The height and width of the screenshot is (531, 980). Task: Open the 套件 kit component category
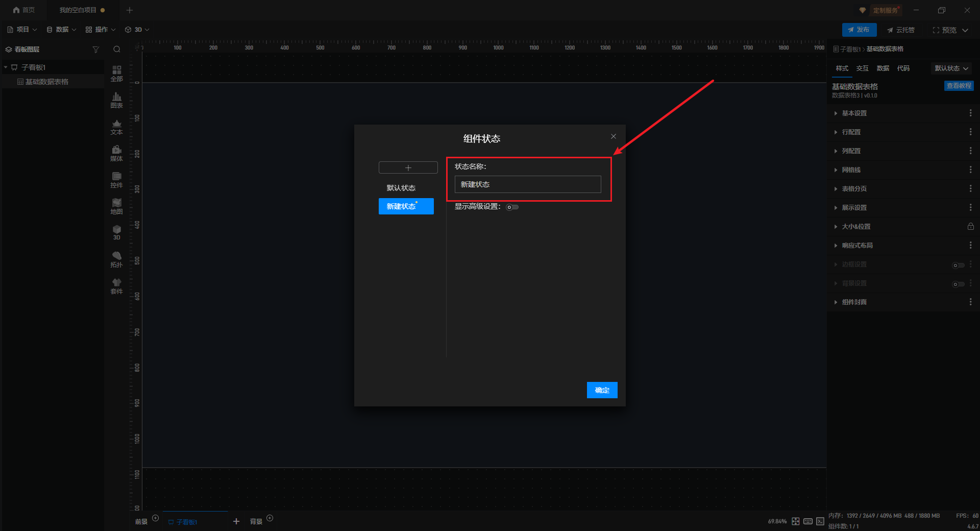(x=116, y=285)
